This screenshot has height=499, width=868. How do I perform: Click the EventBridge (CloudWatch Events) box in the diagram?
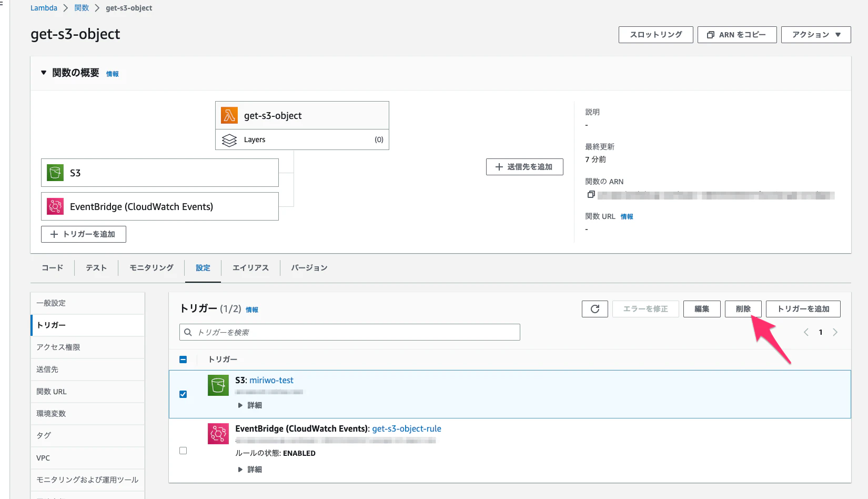pyautogui.click(x=160, y=206)
